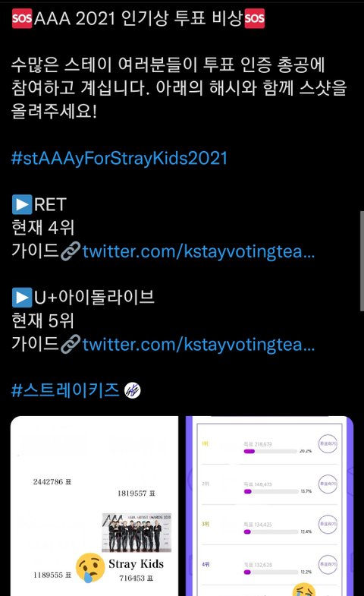Viewport: 364px width, 596px height.
Task: Click the scrollbar on the right edge
Action: 362,261
